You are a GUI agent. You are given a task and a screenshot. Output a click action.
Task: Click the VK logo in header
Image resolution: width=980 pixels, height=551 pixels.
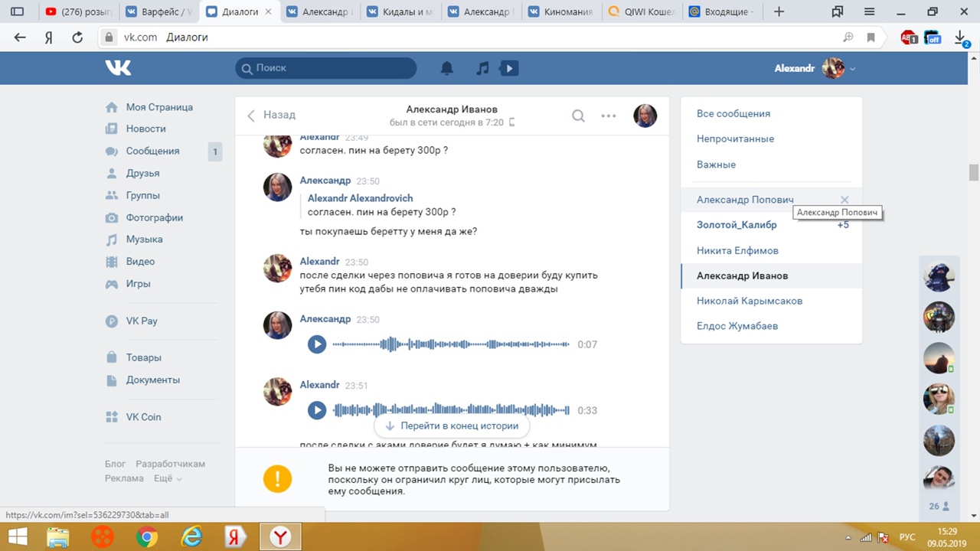pos(119,68)
